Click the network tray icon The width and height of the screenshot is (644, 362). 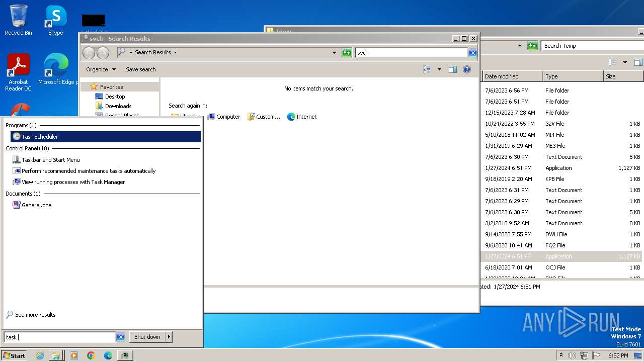tap(584, 355)
